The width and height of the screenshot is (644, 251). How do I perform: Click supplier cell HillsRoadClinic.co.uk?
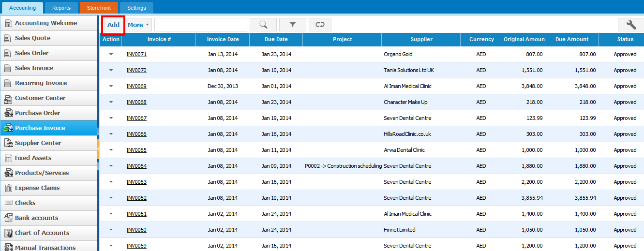pos(407,134)
